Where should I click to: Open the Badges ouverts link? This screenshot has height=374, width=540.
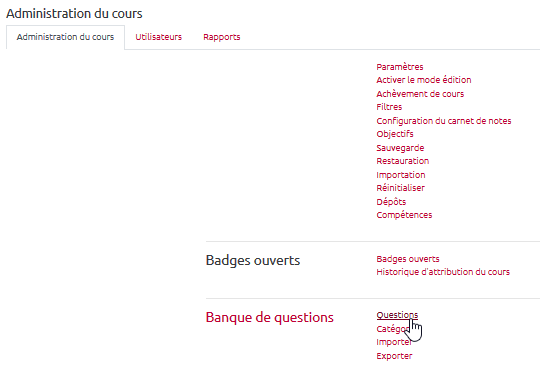pyautogui.click(x=408, y=259)
